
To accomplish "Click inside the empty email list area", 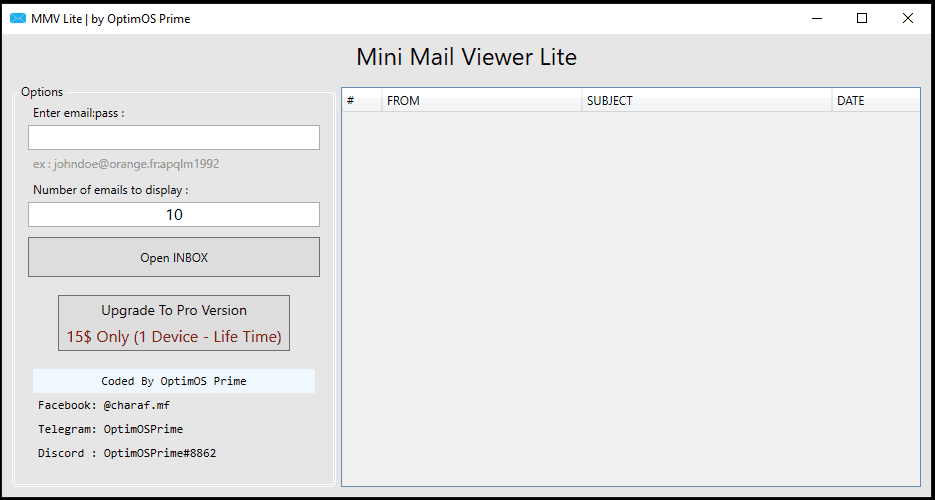I will (630, 300).
